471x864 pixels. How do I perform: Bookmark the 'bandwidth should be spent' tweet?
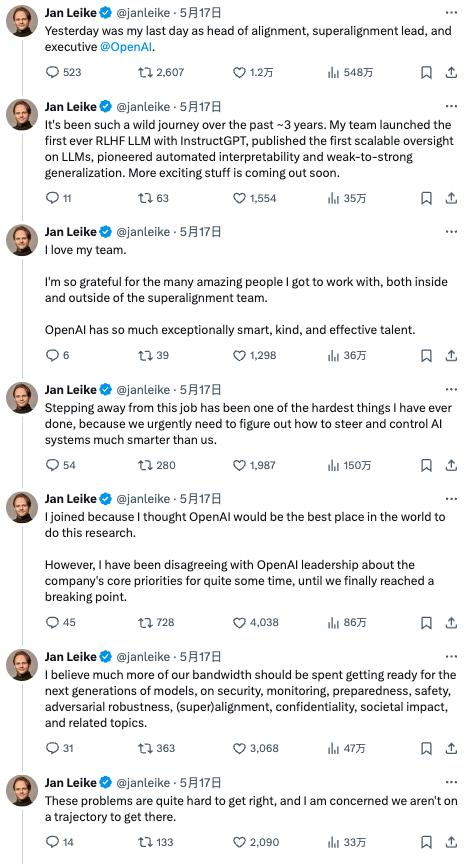pyautogui.click(x=426, y=748)
